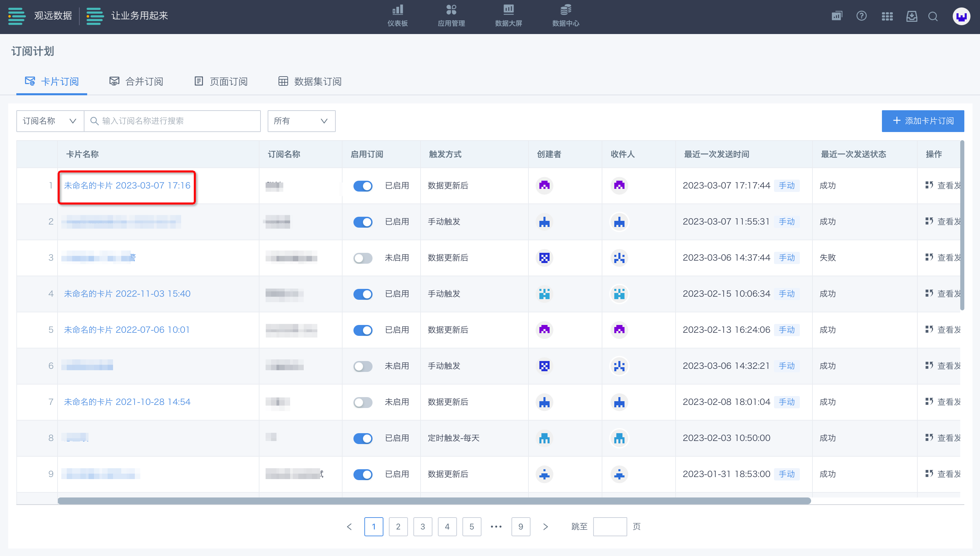Viewport: 980px width, 556px height.
Task: Click the global search magnifier icon
Action: coord(933,16)
